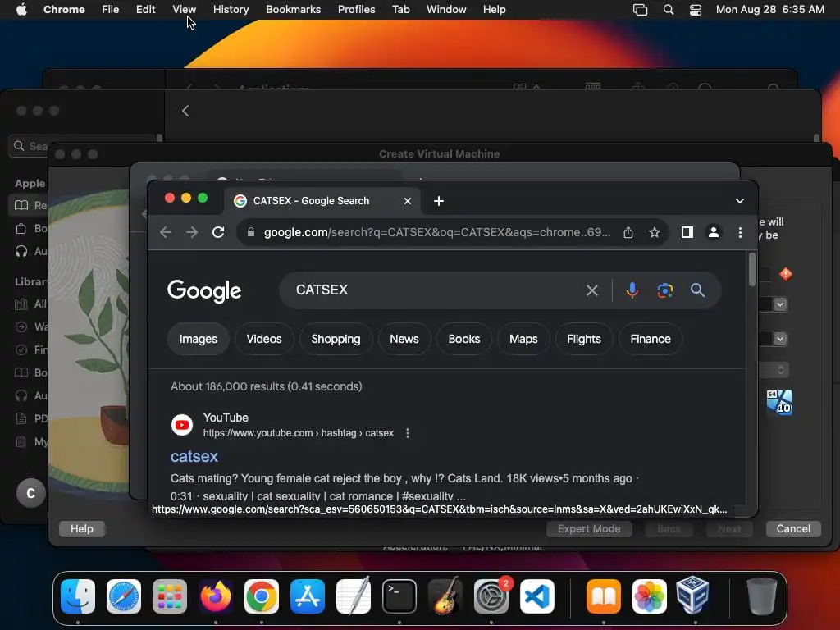840x630 pixels.
Task: Open Chrome's side panel
Action: click(x=687, y=232)
